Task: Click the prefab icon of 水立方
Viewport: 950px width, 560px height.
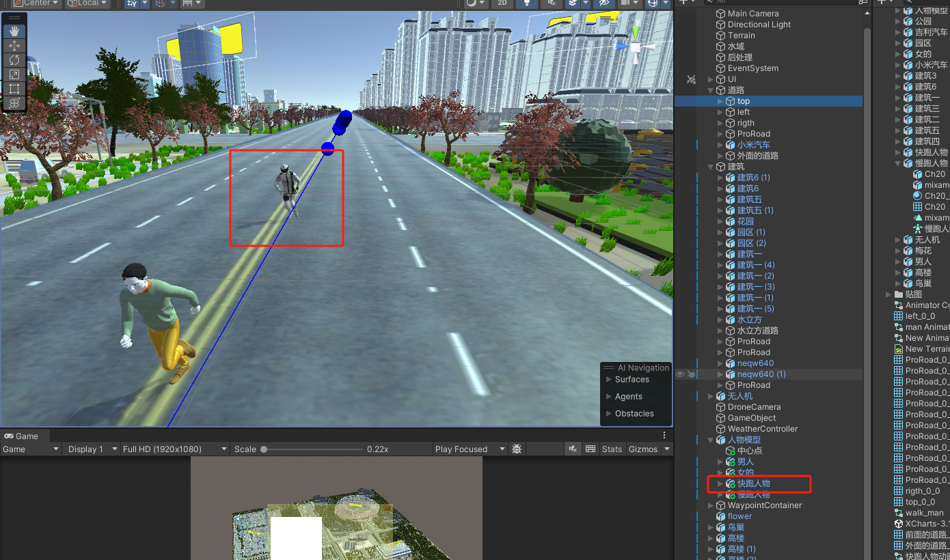Action: [730, 320]
